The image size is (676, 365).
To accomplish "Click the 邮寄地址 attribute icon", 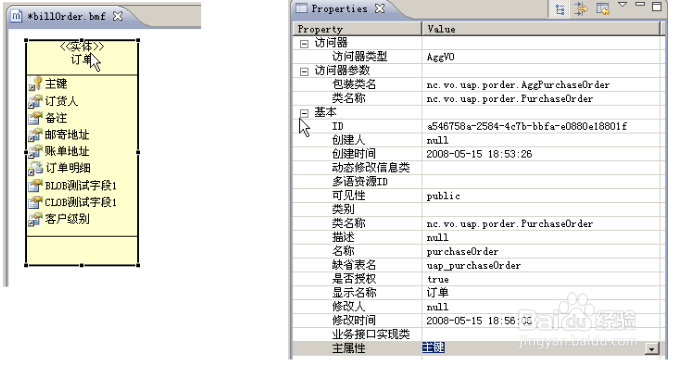I will coord(35,134).
